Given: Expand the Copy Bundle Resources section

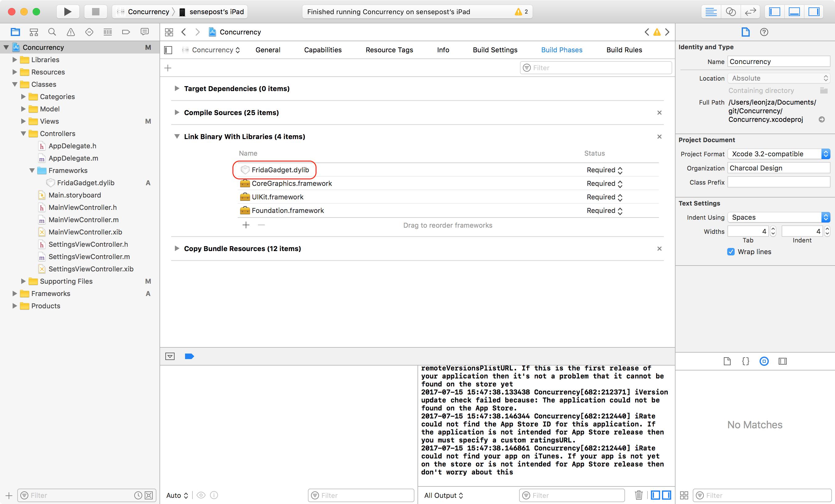Looking at the screenshot, I should pos(176,248).
